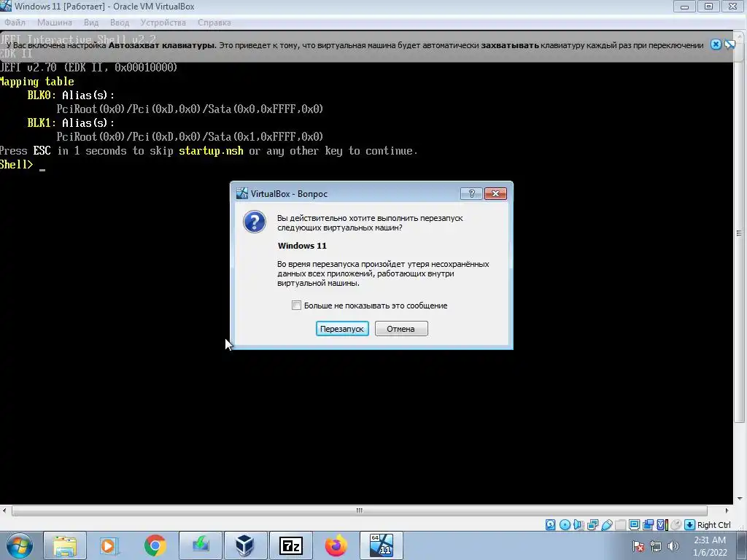Click the left arrow of horizontal scrollbar

click(4, 510)
